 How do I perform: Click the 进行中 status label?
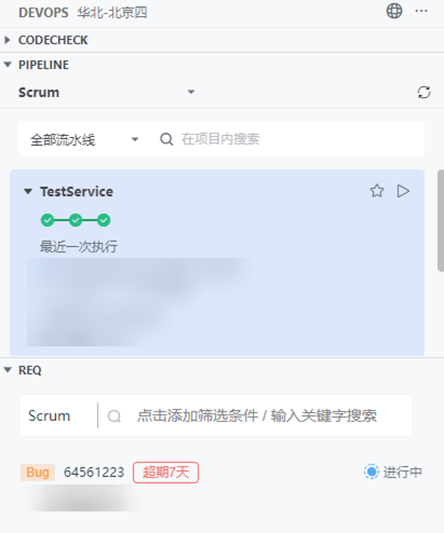pos(403,472)
